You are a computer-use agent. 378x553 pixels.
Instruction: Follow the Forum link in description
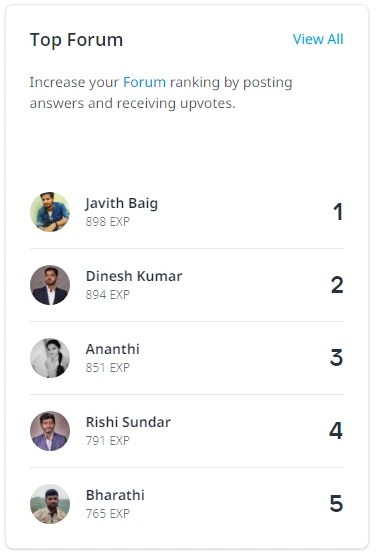coord(144,82)
